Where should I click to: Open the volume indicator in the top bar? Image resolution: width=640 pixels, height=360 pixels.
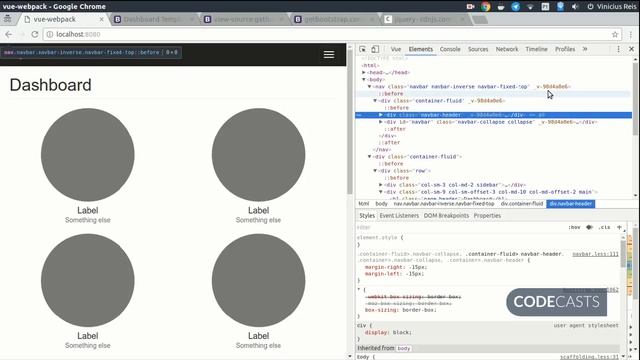(x=575, y=7)
